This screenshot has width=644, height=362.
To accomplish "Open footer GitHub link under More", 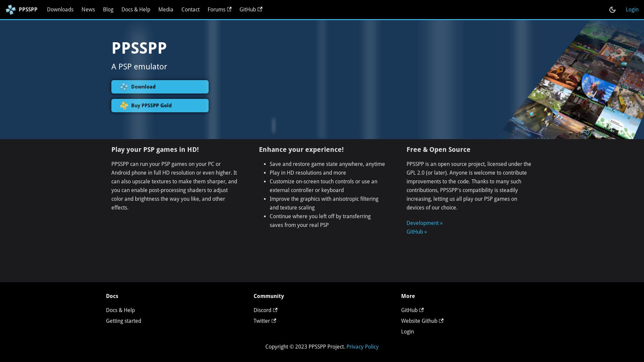I will 412,310.
